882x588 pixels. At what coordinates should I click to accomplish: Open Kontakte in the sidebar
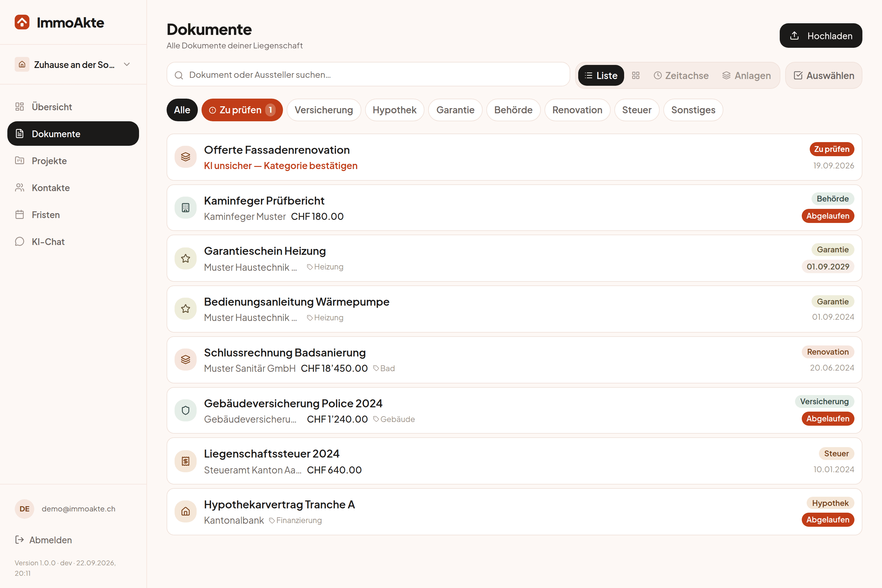(73, 188)
